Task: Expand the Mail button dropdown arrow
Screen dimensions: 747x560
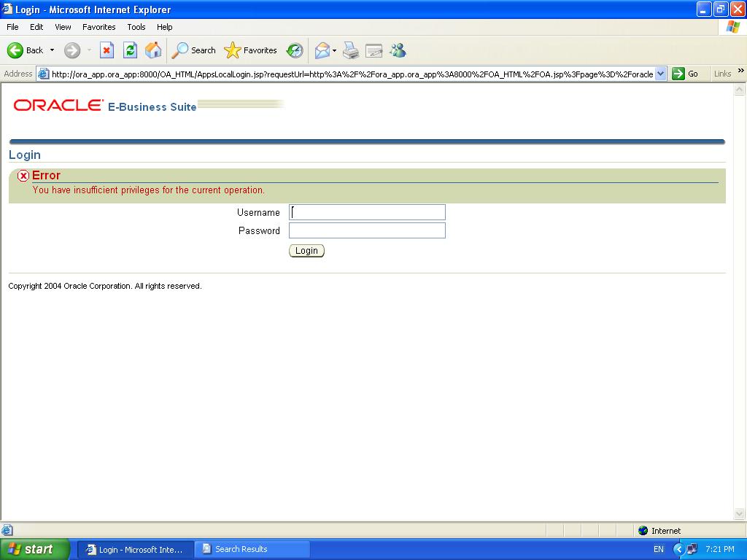Action: 335,50
